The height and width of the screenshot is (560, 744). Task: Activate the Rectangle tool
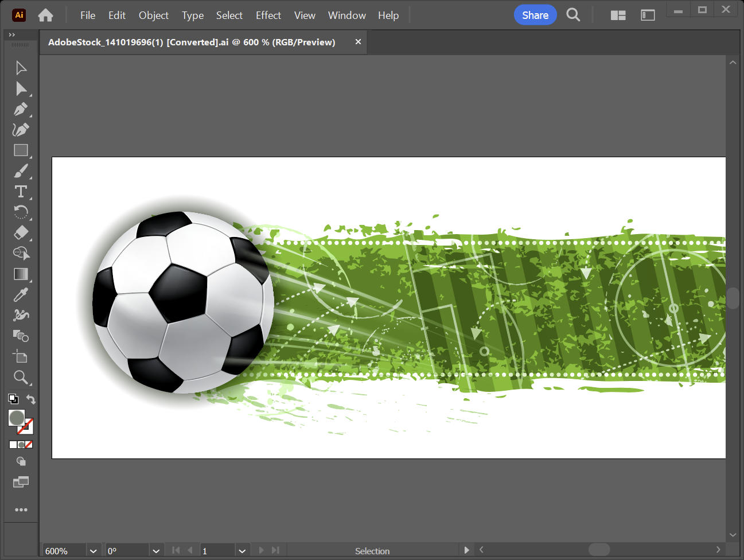21,150
